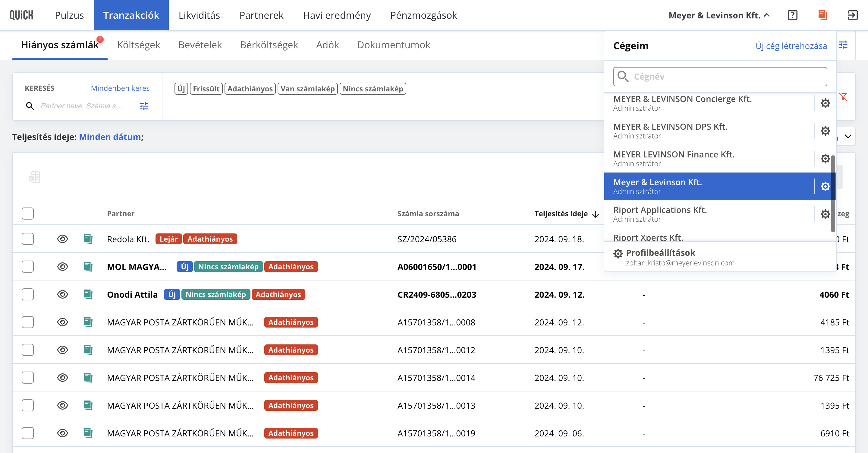Open advanced search filter sliders icon
868x453 pixels.
[143, 106]
